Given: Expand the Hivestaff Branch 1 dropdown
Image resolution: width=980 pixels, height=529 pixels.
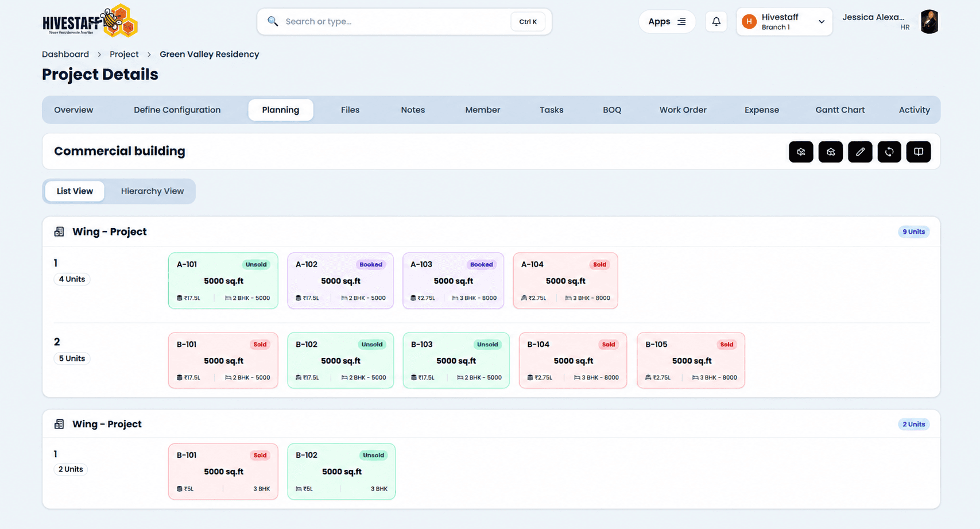Looking at the screenshot, I should pyautogui.click(x=784, y=22).
